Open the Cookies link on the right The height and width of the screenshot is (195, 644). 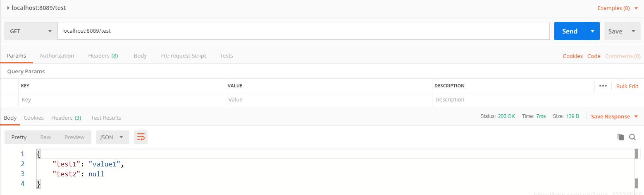click(572, 56)
